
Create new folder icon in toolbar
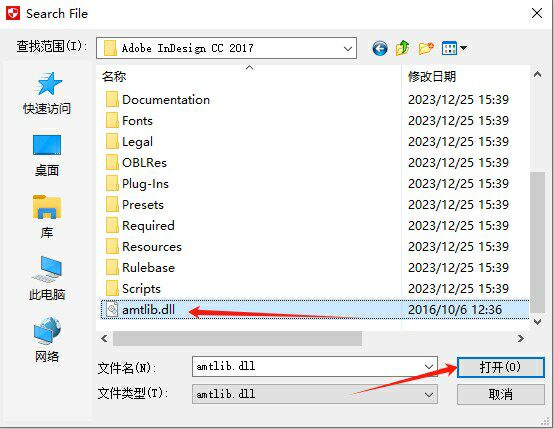tap(426, 48)
